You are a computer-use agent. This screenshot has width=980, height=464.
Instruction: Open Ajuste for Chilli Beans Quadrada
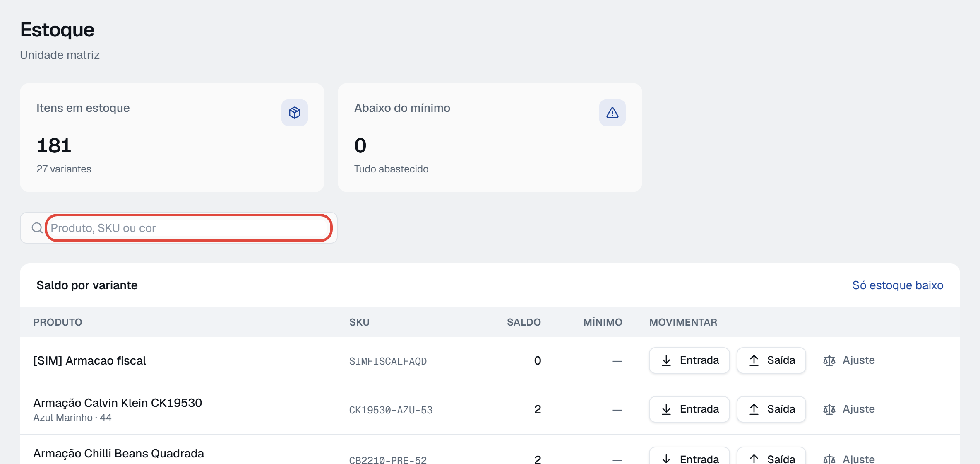coord(849,459)
